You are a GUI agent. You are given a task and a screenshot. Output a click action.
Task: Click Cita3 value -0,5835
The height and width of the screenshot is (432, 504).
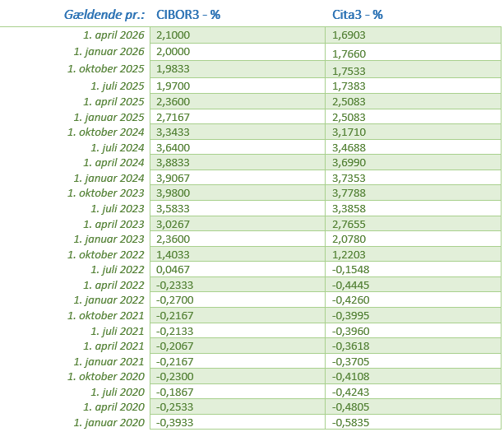pos(349,423)
